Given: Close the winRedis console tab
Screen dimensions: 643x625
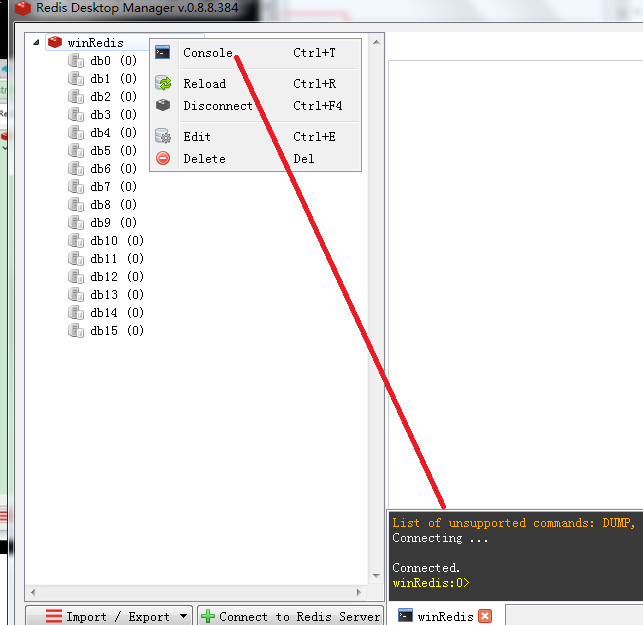Looking at the screenshot, I should pos(485,616).
